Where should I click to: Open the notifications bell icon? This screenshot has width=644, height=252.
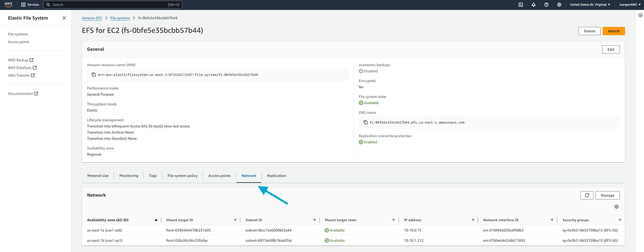[x=533, y=5]
